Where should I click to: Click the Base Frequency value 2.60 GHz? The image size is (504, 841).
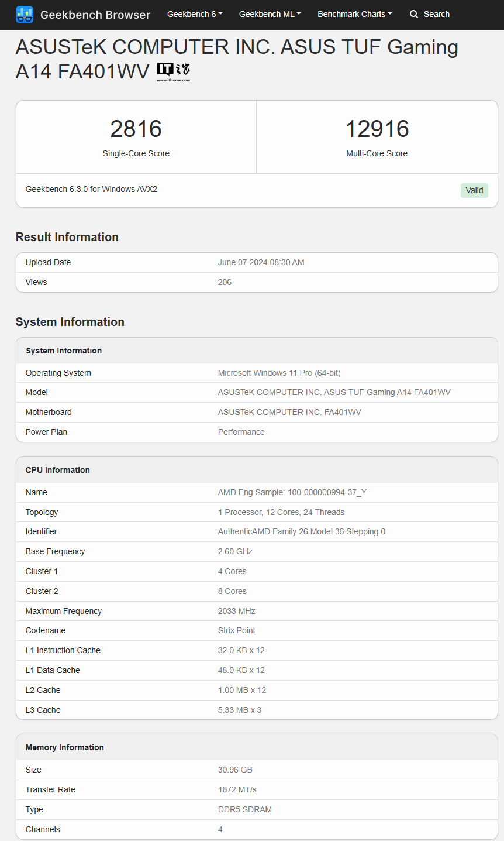[236, 551]
